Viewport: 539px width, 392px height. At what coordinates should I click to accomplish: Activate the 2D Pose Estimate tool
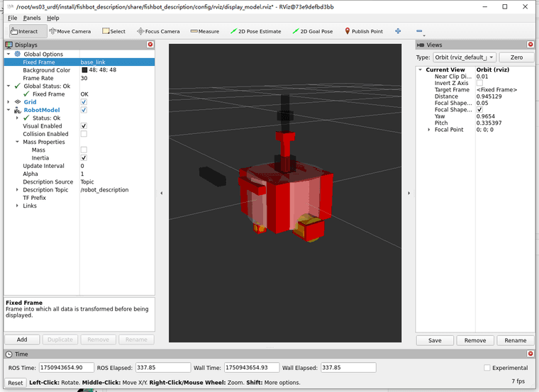[x=256, y=31]
